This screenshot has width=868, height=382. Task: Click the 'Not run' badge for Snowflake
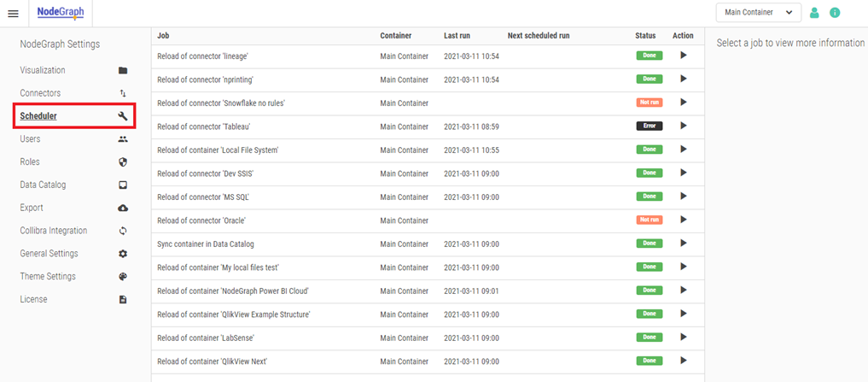pyautogui.click(x=649, y=103)
